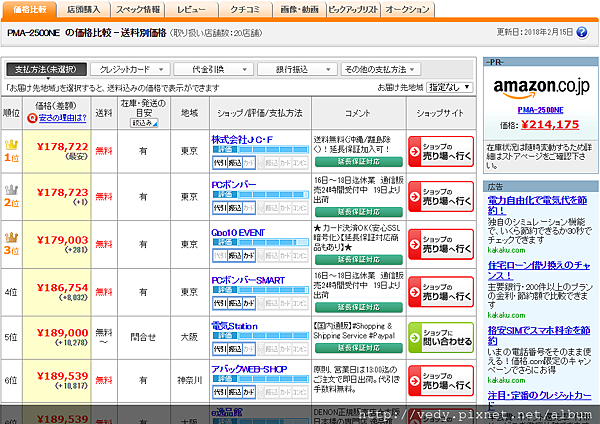Click the PCボンバー rating bar
The width and height of the screenshot is (600, 424).
point(260,195)
